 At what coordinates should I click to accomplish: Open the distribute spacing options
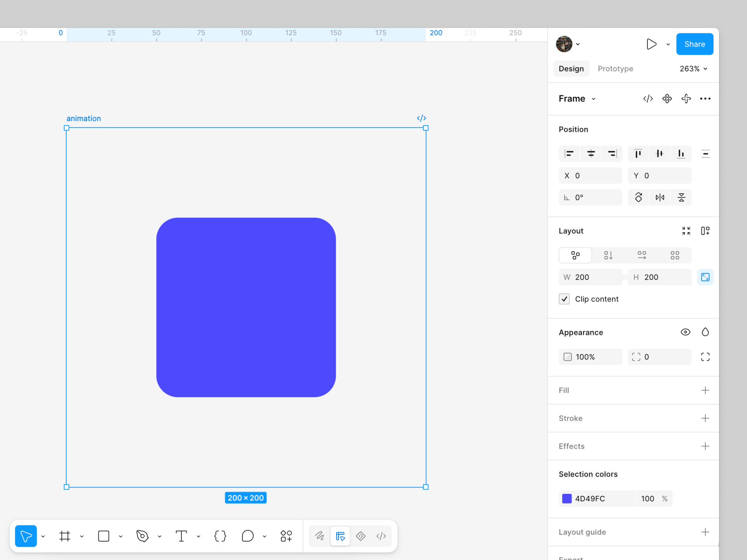click(x=705, y=154)
